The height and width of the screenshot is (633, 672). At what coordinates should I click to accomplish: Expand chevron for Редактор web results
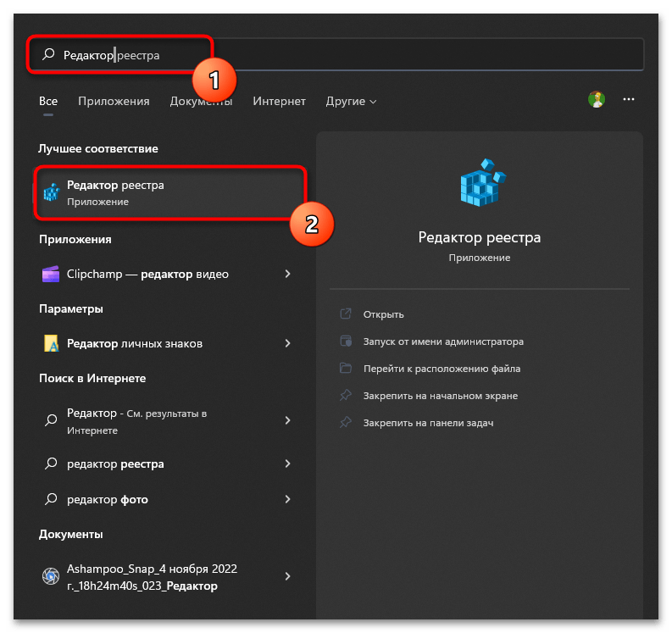pos(287,420)
